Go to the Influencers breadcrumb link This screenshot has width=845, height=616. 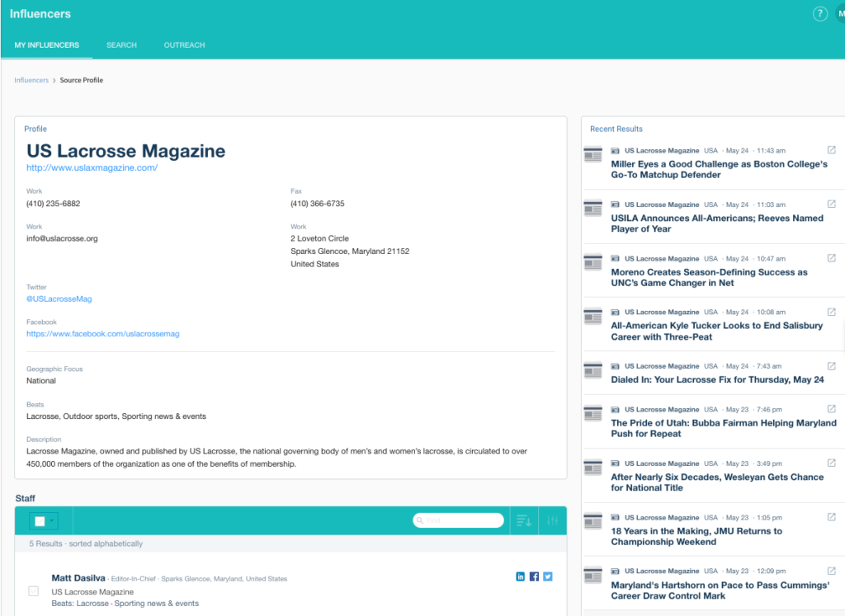(x=31, y=80)
